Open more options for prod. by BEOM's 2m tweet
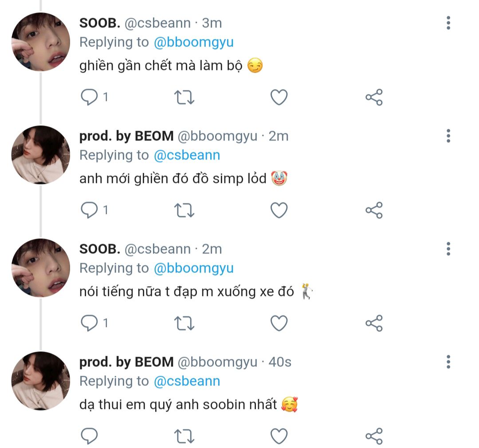The height and width of the screenshot is (448, 479). (x=448, y=136)
